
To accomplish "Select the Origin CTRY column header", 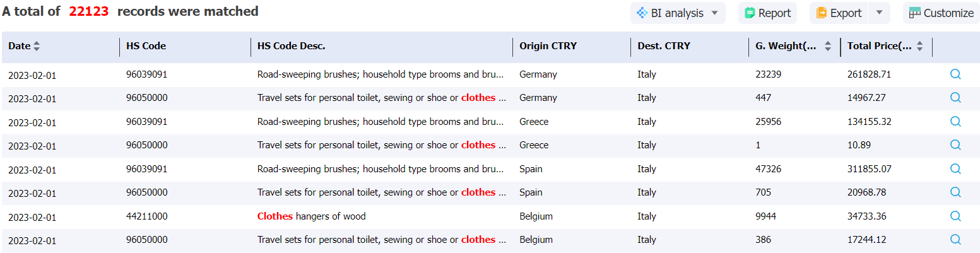I will pos(548,46).
